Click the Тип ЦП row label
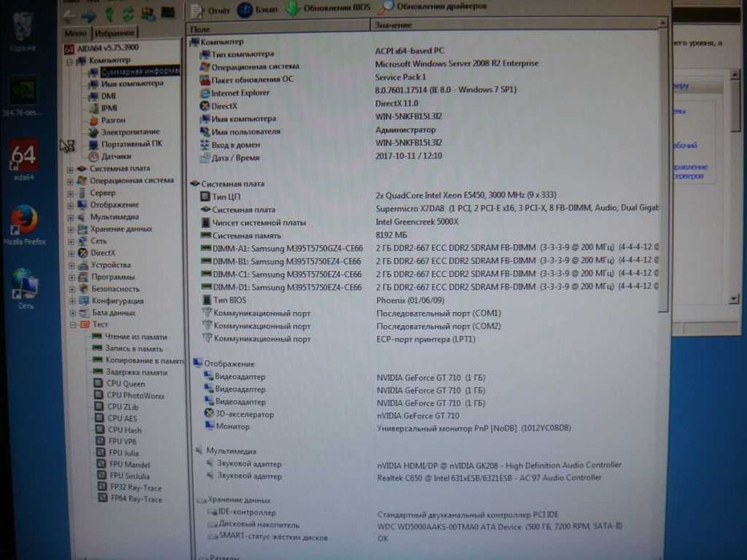 click(226, 196)
